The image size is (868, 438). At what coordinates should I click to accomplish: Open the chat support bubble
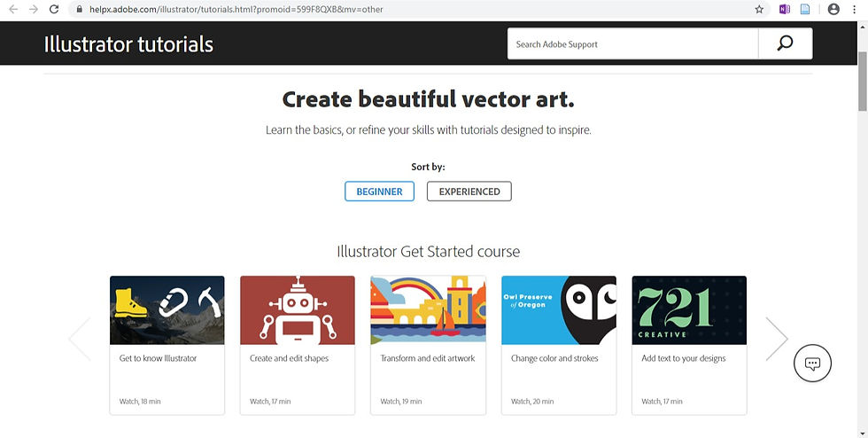click(813, 364)
